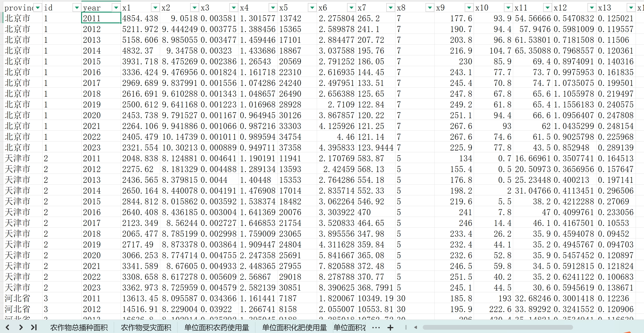Open the id column filter dropdown
Viewport: 644px width, 333px height.
pos(77,8)
